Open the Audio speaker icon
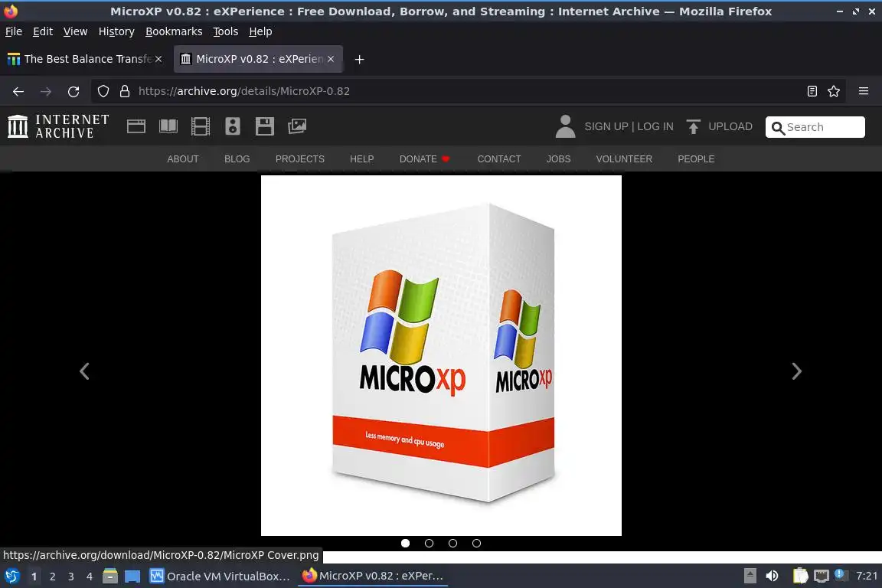The height and width of the screenshot is (588, 882). 232,126
